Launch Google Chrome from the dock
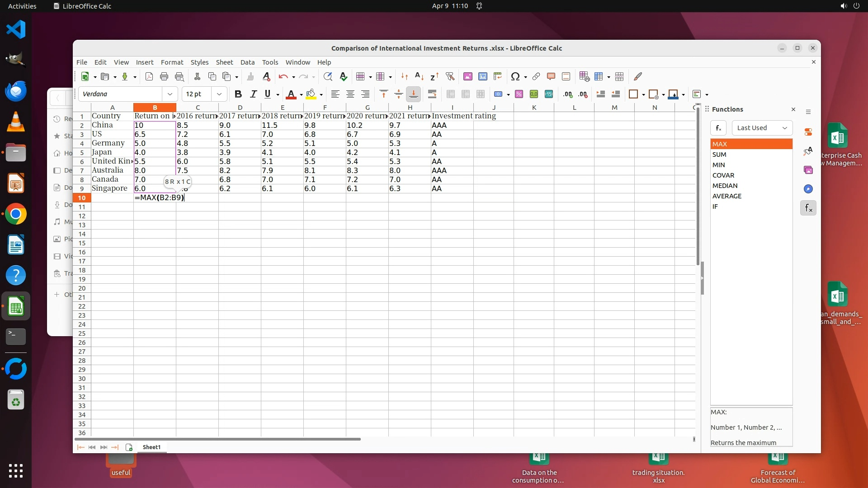868x488 pixels. (16, 214)
